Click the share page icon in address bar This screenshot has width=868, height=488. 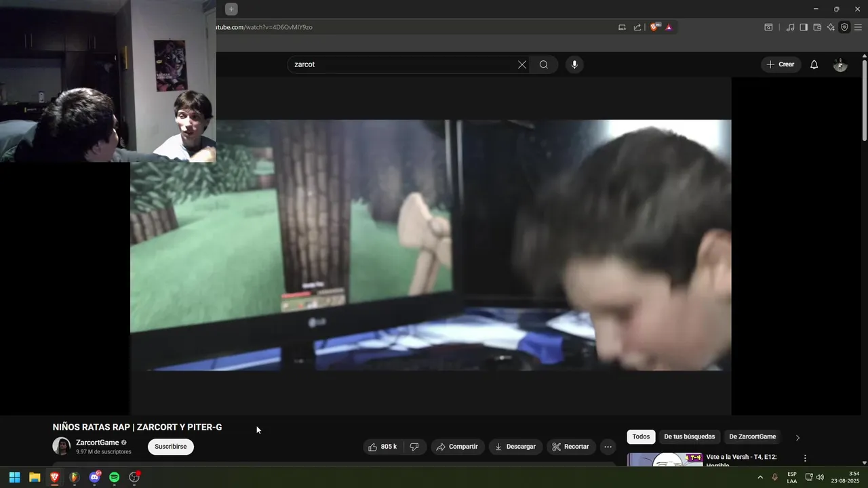(x=637, y=27)
